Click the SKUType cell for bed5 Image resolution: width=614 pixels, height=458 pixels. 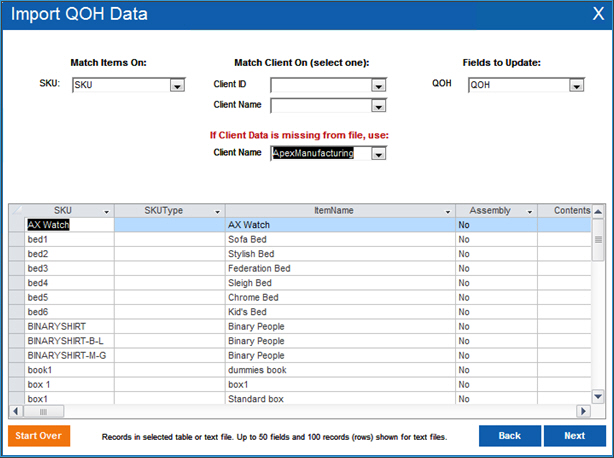click(x=170, y=297)
